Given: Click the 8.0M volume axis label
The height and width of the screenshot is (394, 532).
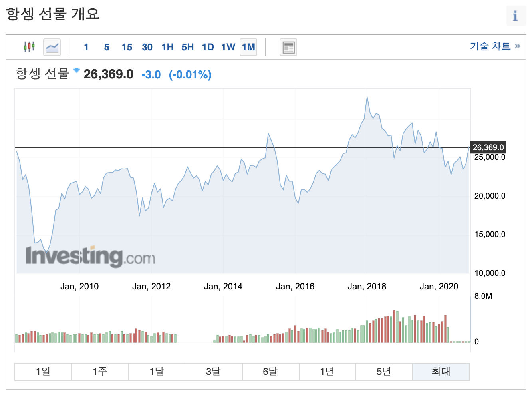Looking at the screenshot, I should click(x=483, y=296).
